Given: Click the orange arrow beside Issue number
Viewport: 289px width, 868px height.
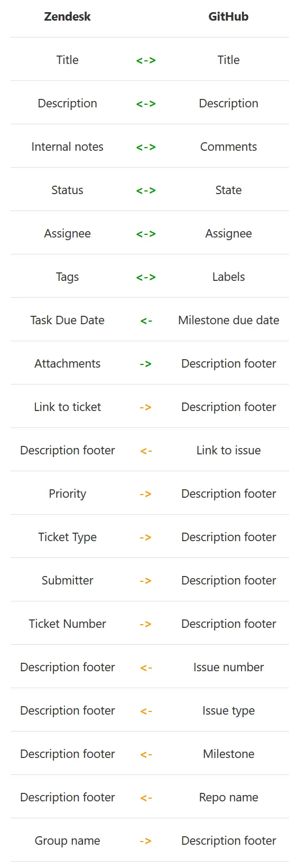Looking at the screenshot, I should 146,668.
